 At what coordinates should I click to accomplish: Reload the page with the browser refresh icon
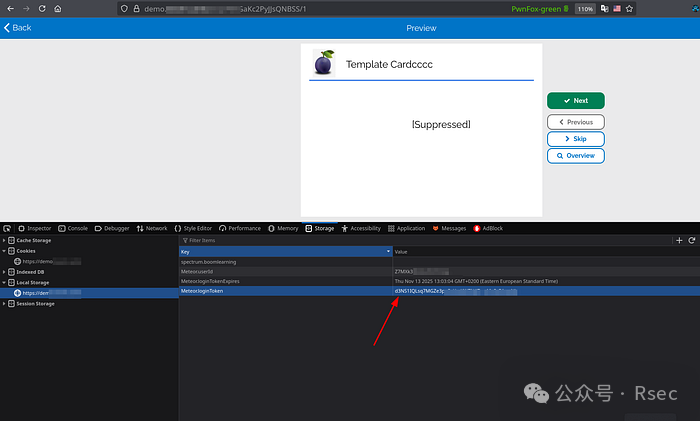click(41, 8)
